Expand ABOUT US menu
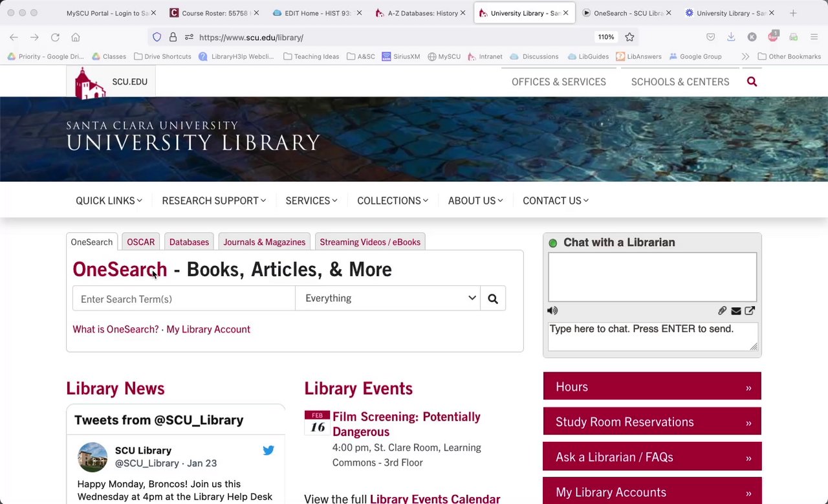 [x=475, y=201]
